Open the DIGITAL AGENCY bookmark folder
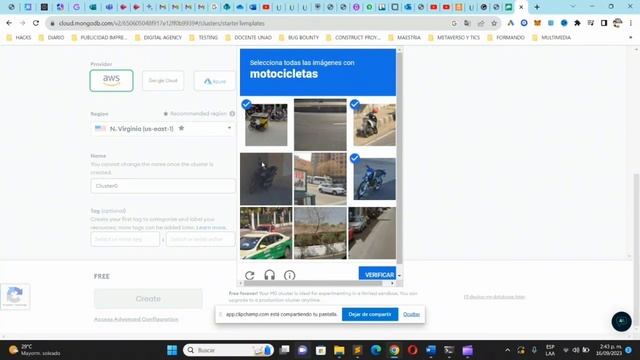 click(158, 38)
